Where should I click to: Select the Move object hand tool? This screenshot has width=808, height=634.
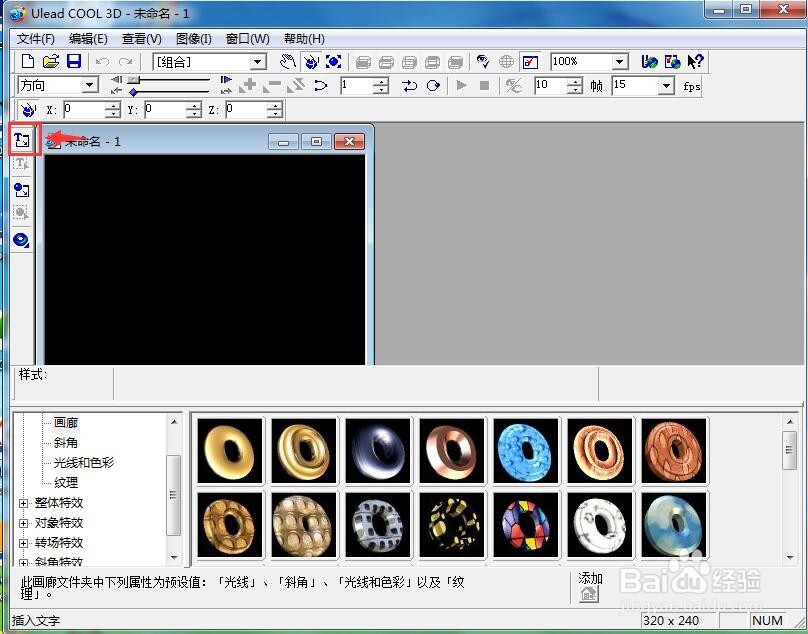pos(288,62)
